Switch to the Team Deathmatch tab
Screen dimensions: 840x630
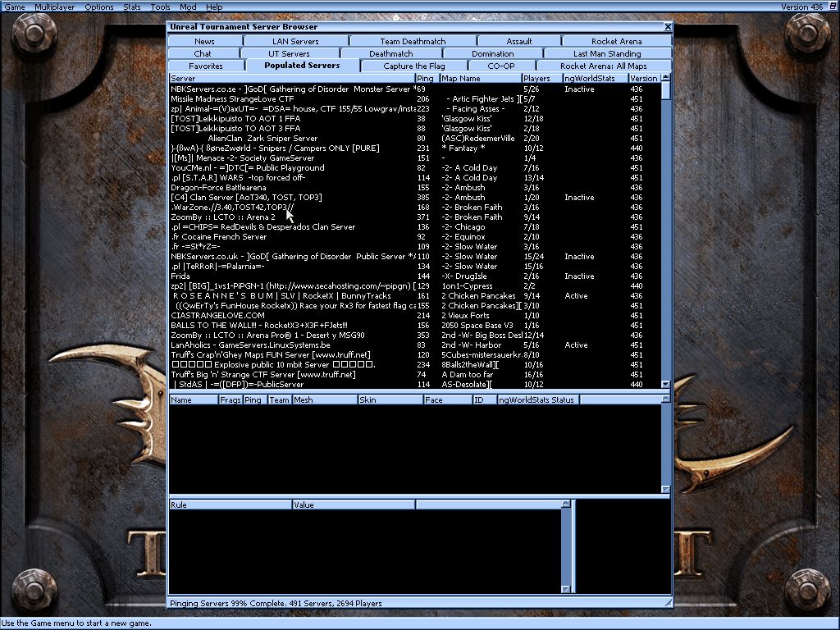tap(413, 41)
